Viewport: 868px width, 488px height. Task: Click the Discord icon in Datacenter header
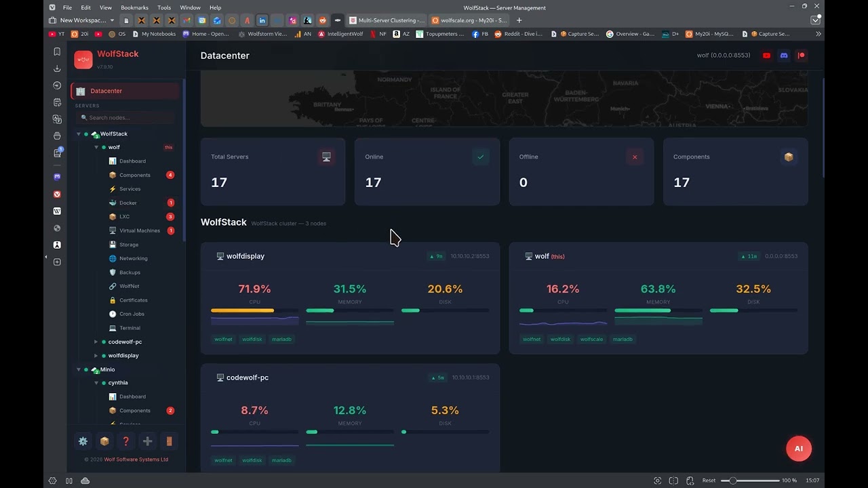pyautogui.click(x=784, y=56)
